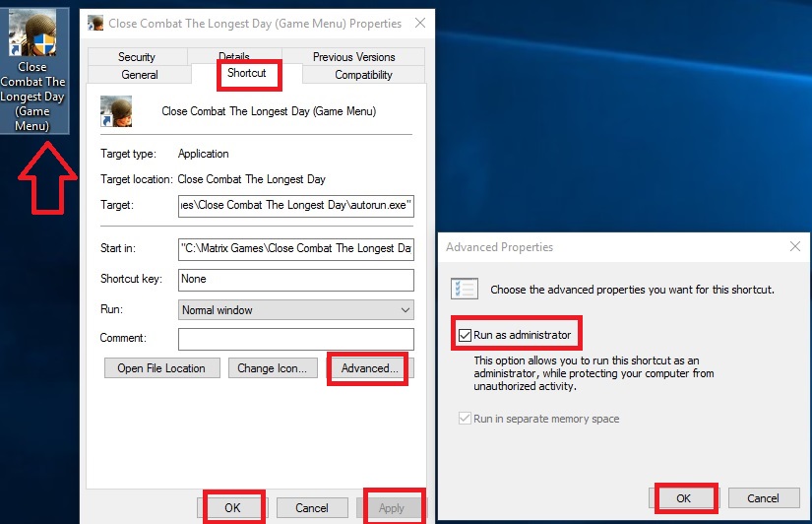Open the Run window mode dropdown
Image resolution: width=812 pixels, height=524 pixels.
point(295,310)
